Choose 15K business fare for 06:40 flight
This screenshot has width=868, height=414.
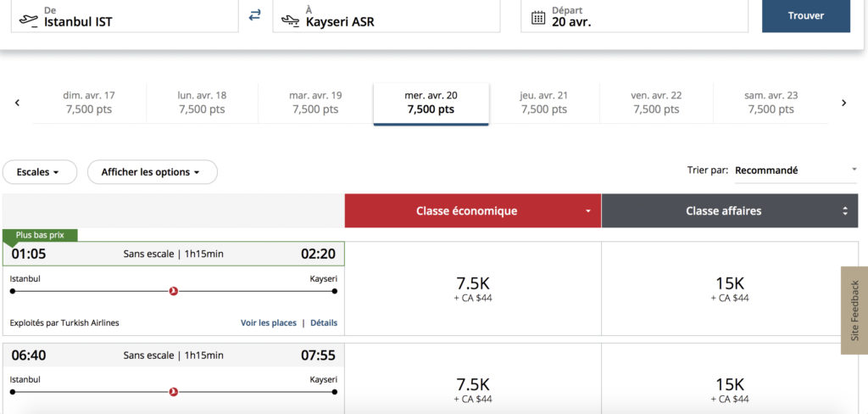pyautogui.click(x=730, y=379)
